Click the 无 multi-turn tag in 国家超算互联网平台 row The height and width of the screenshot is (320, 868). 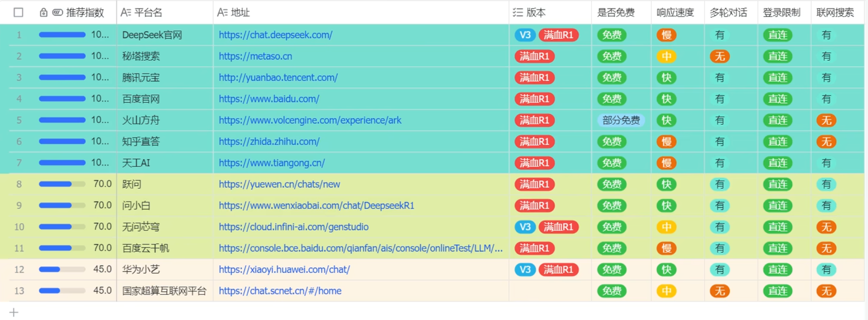click(719, 291)
